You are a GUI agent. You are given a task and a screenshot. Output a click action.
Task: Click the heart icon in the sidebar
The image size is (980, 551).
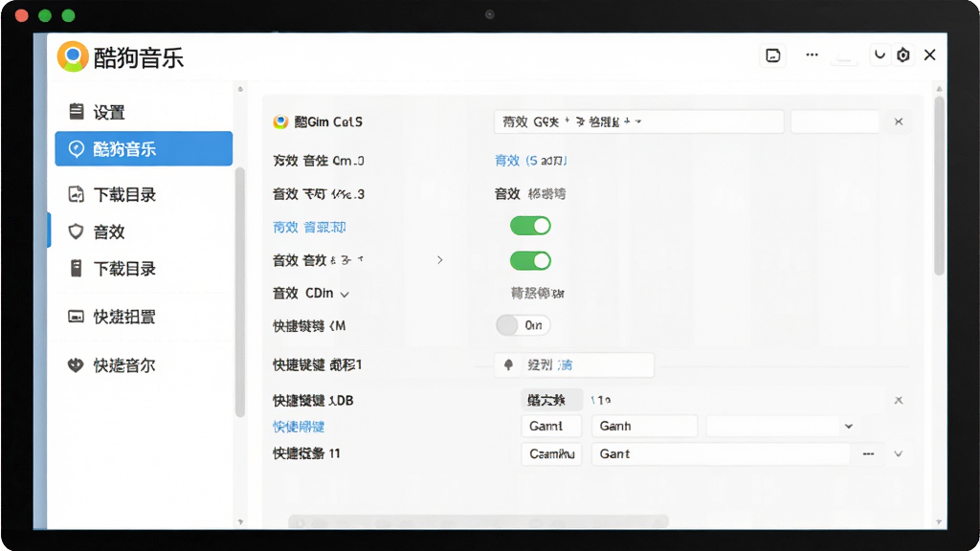coord(76,365)
